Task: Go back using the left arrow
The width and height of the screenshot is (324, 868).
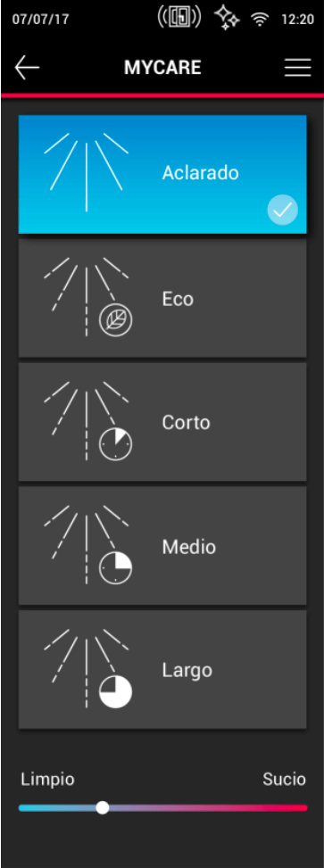Action: point(27,68)
